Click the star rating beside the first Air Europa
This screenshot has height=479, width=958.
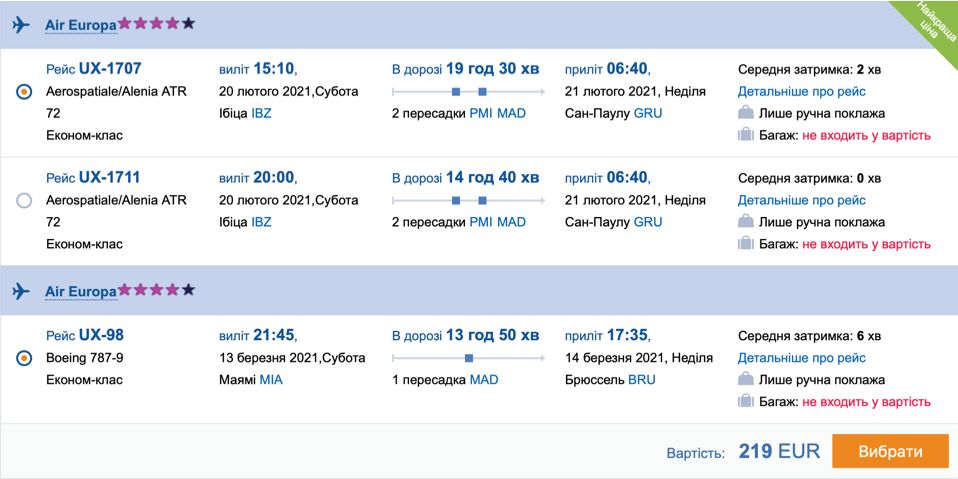(157, 23)
